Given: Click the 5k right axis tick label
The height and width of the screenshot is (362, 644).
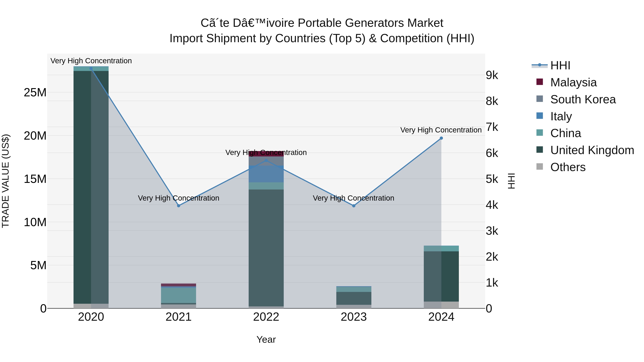Looking at the screenshot, I should point(492,179).
